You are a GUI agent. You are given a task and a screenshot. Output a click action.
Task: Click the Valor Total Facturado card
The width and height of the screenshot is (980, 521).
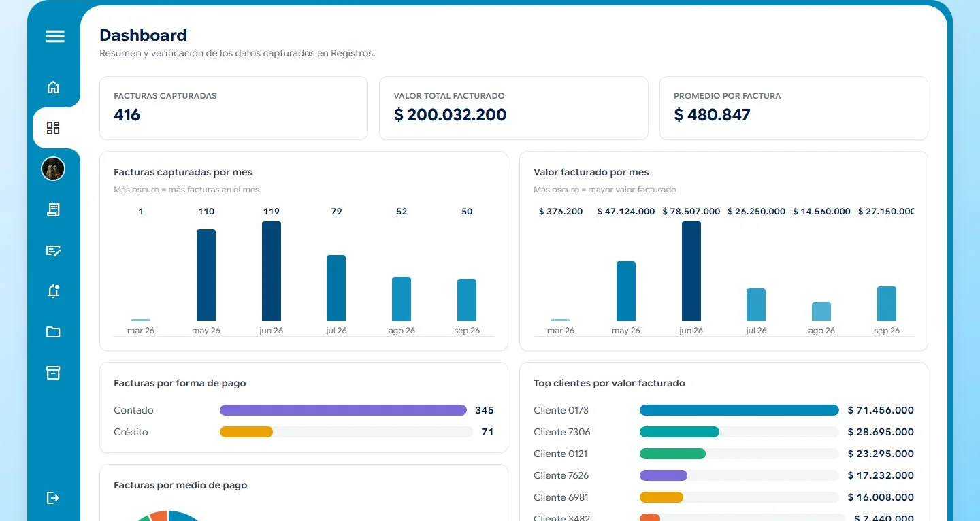[514, 108]
